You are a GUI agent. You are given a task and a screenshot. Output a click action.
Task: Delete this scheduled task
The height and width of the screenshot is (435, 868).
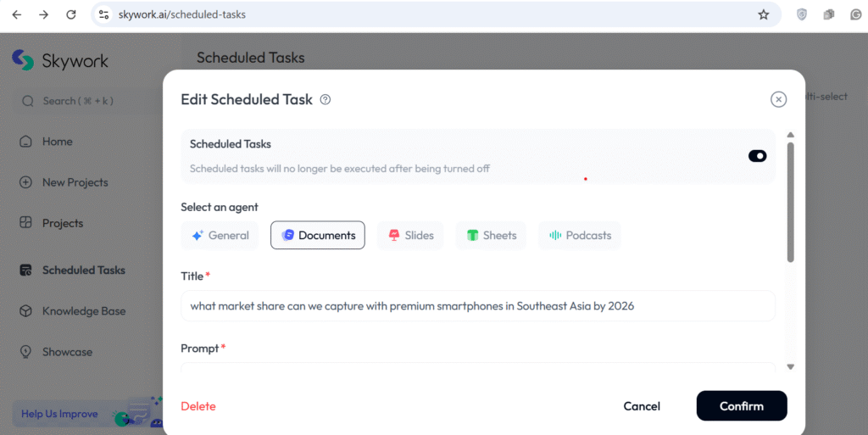tap(198, 406)
